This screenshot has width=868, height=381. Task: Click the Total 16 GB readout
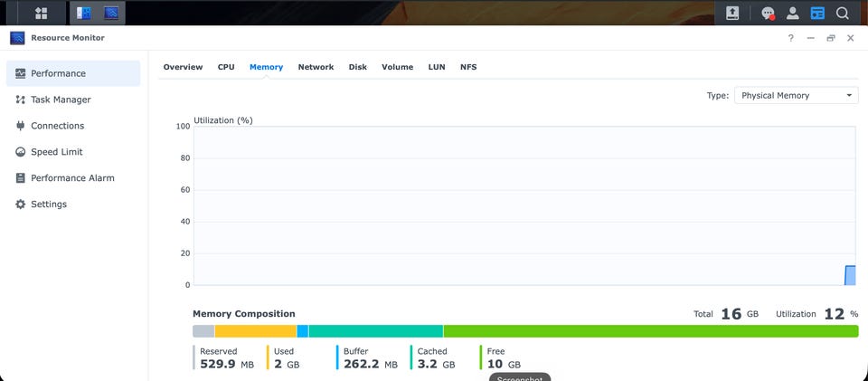726,314
